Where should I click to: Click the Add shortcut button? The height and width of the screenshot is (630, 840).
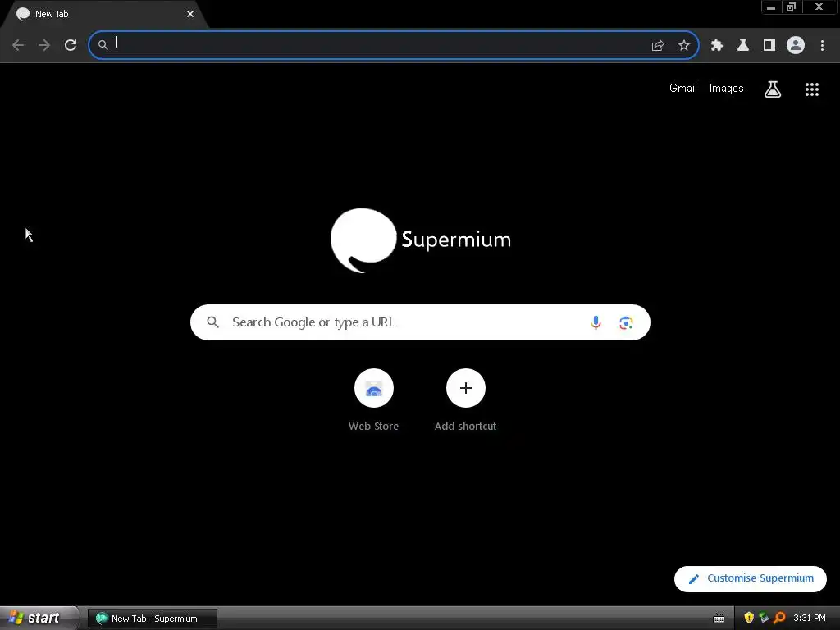pyautogui.click(x=466, y=400)
